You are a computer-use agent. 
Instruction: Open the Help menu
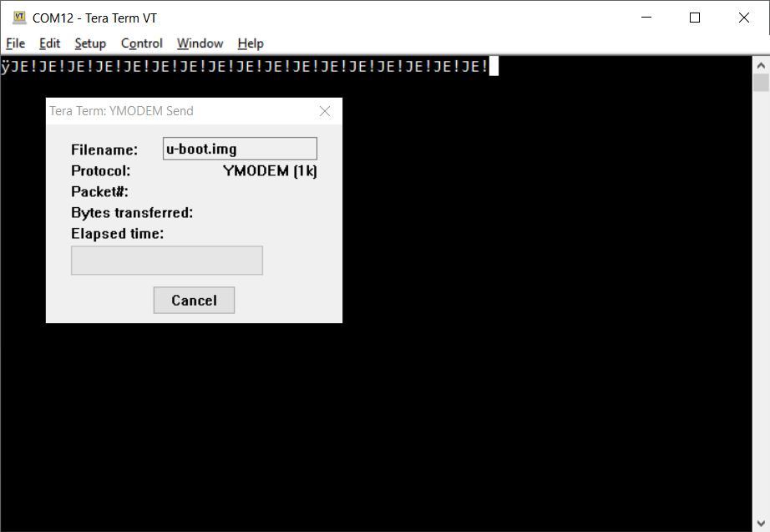251,43
